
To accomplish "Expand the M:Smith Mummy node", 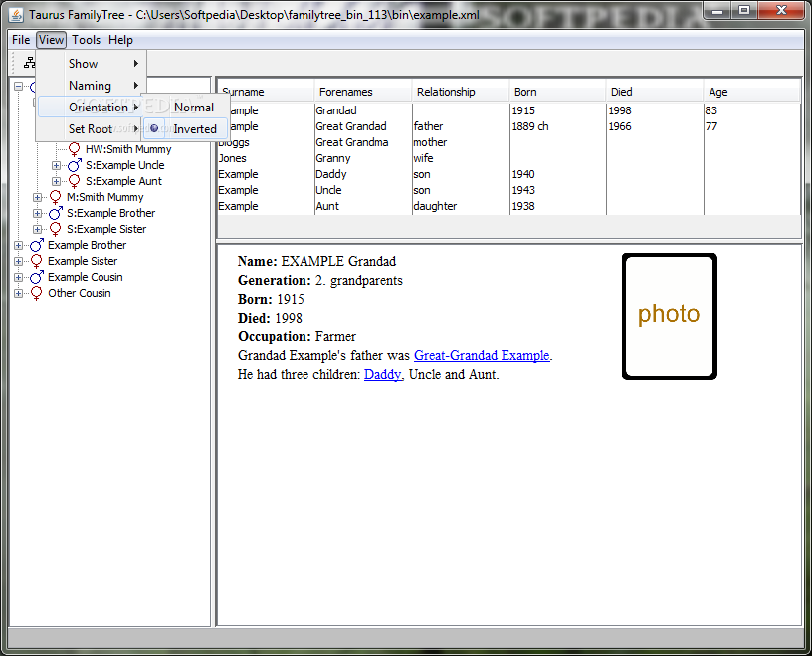I will coord(37,197).
